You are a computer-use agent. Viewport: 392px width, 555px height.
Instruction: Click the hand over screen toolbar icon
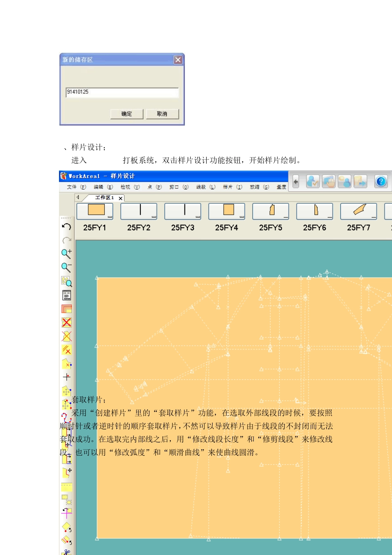coord(329,181)
